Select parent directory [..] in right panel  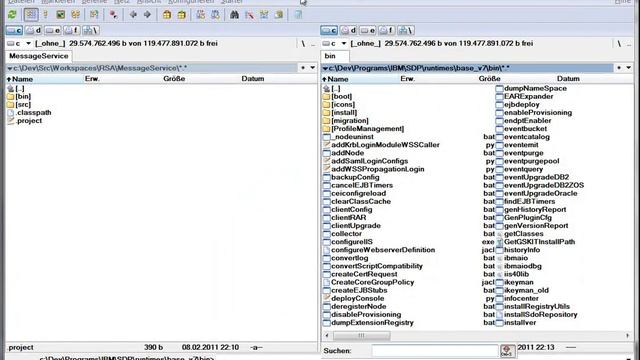pyautogui.click(x=331, y=89)
